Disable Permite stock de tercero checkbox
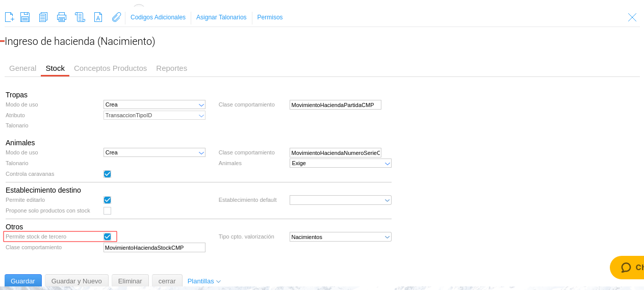 click(x=107, y=236)
